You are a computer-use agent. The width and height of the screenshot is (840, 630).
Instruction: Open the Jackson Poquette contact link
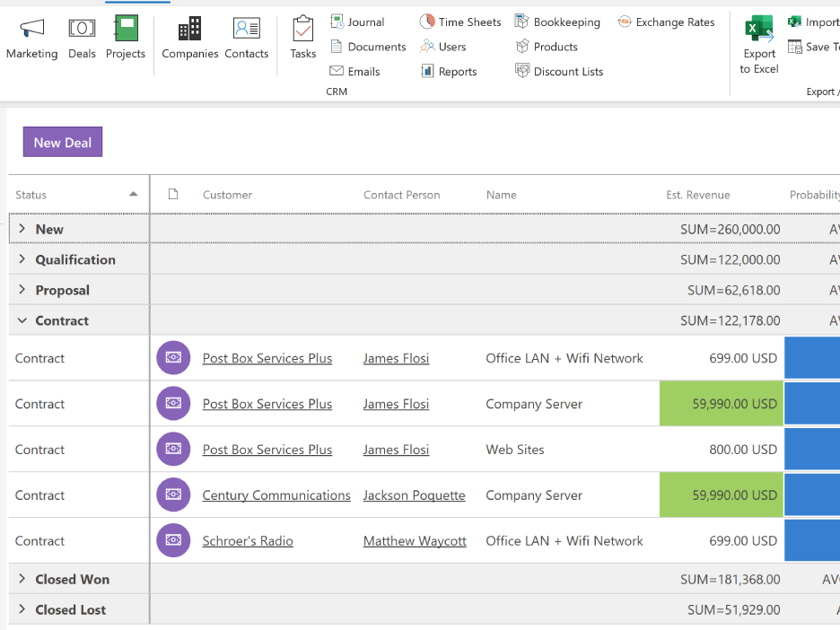pyautogui.click(x=414, y=495)
